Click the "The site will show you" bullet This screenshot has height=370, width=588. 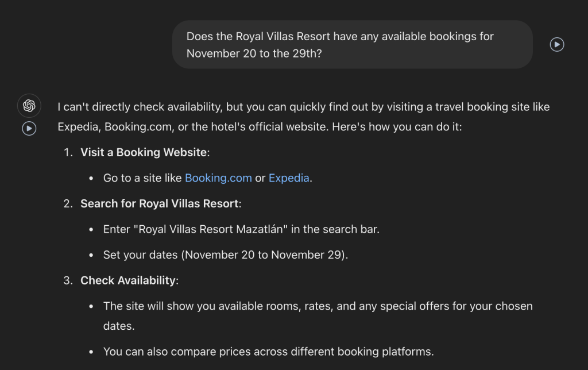(318, 306)
